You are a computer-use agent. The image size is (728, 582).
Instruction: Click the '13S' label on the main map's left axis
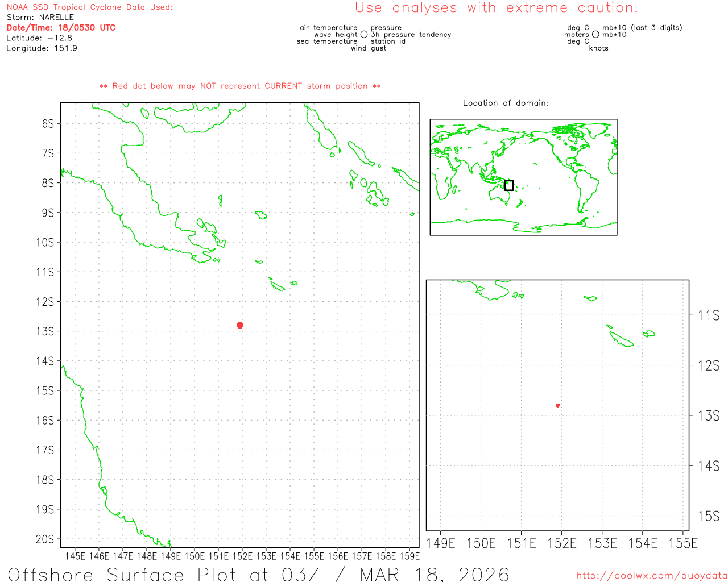point(45,331)
